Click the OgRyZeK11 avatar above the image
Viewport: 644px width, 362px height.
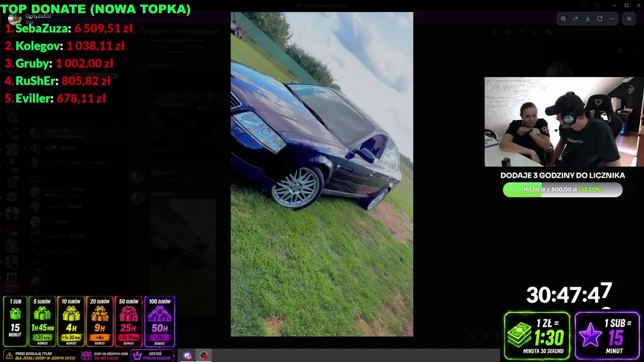tap(15, 19)
